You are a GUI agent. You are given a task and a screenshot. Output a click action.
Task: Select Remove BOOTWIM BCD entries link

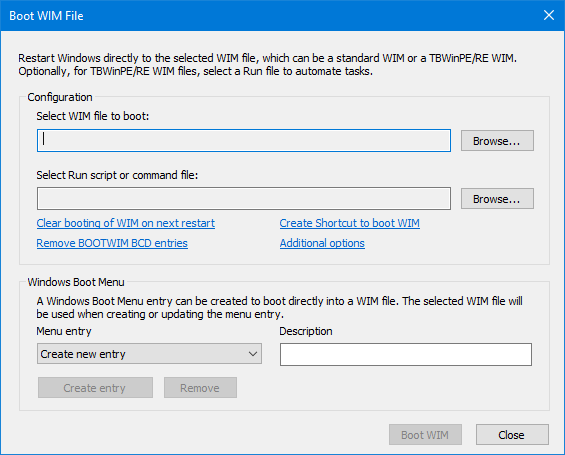(x=112, y=243)
